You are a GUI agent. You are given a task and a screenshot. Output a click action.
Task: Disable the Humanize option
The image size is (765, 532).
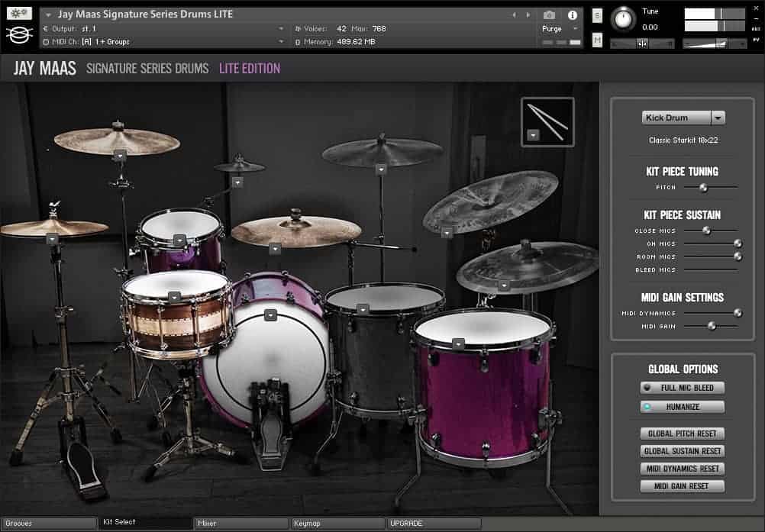coord(682,407)
